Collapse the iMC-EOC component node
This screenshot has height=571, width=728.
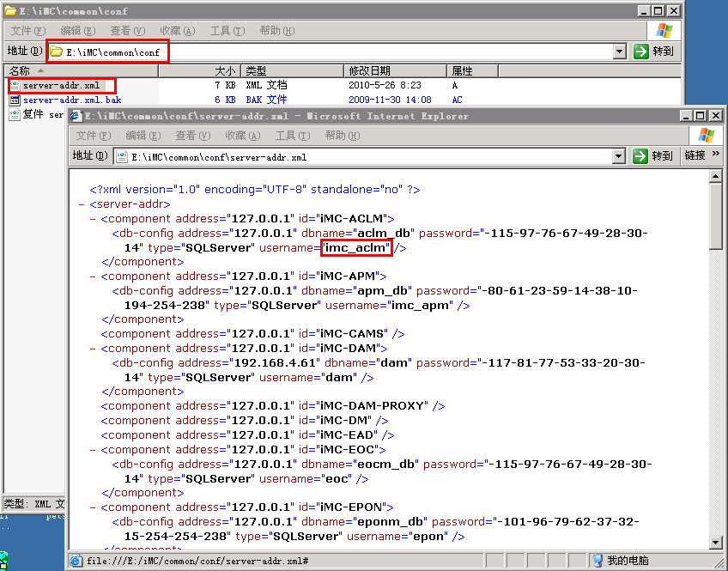click(x=93, y=450)
